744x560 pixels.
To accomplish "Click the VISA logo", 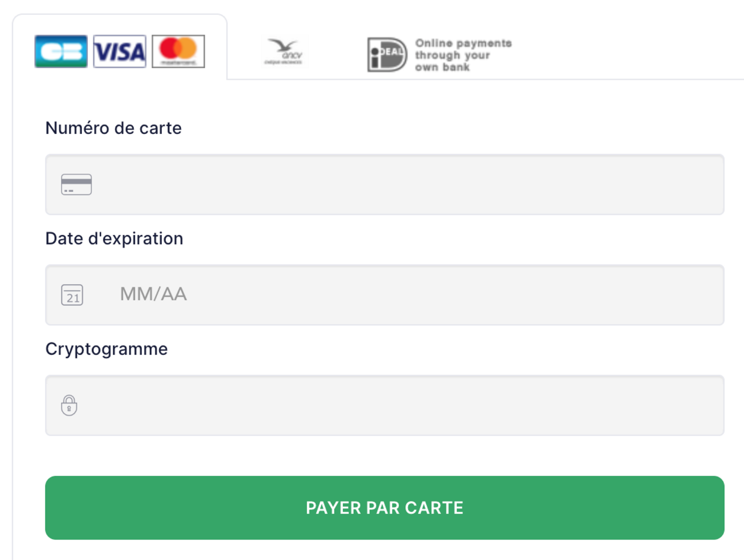I will pos(120,51).
